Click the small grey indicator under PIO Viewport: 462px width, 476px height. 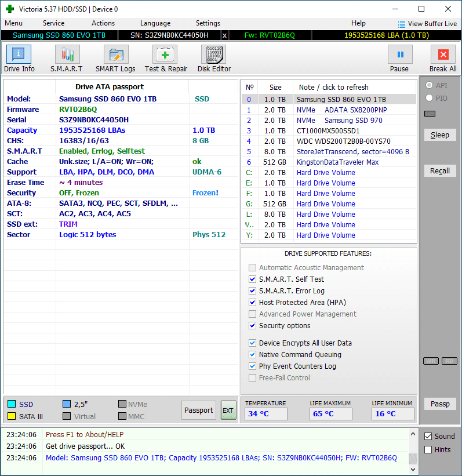430,114
